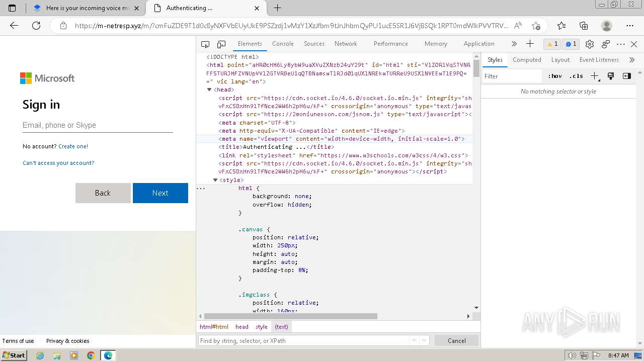Click the site lock icon in address bar
Screen dimensions: 644x362
click(63, 26)
